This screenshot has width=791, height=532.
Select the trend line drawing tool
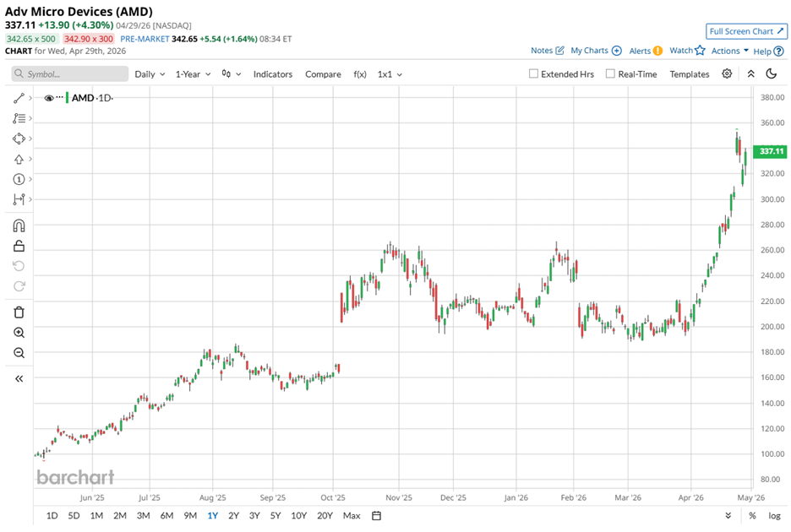point(19,98)
